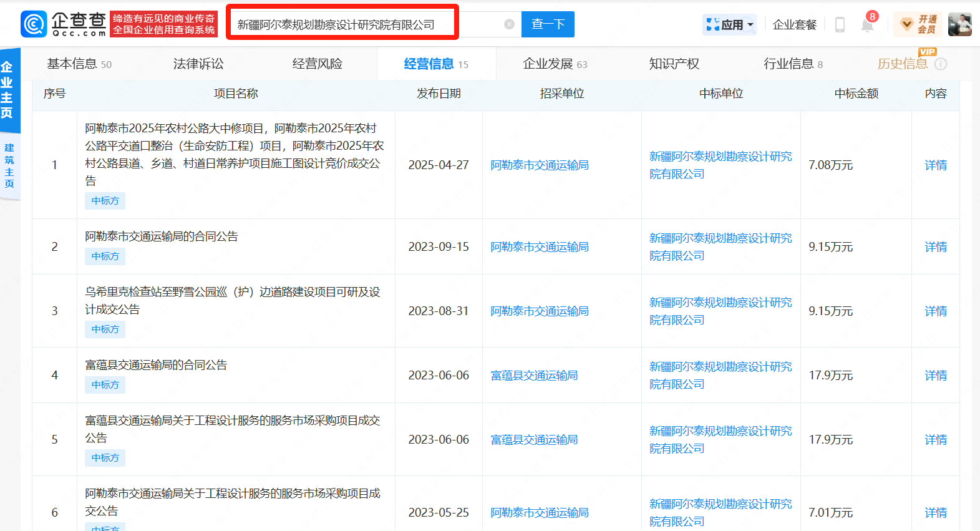This screenshot has height=531, width=980.
Task: Click the 招采单位 column header
Action: point(561,94)
